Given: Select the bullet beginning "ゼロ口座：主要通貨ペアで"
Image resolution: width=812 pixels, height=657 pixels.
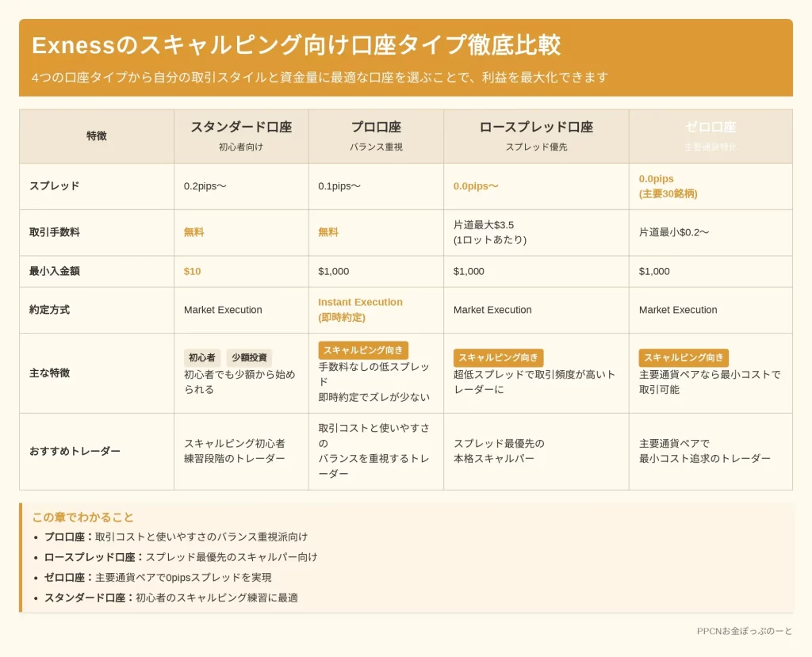Looking at the screenshot, I should pyautogui.click(x=158, y=577).
